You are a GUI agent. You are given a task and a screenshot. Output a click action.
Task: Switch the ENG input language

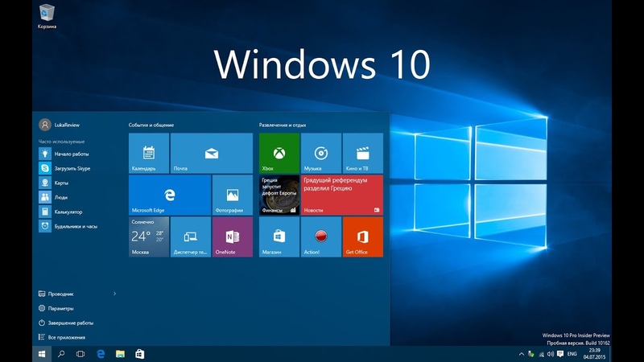point(572,354)
